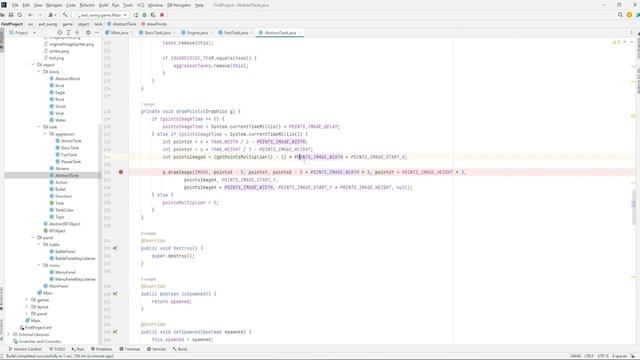Expand the games folder in tree
640x360 pixels.
point(27,300)
